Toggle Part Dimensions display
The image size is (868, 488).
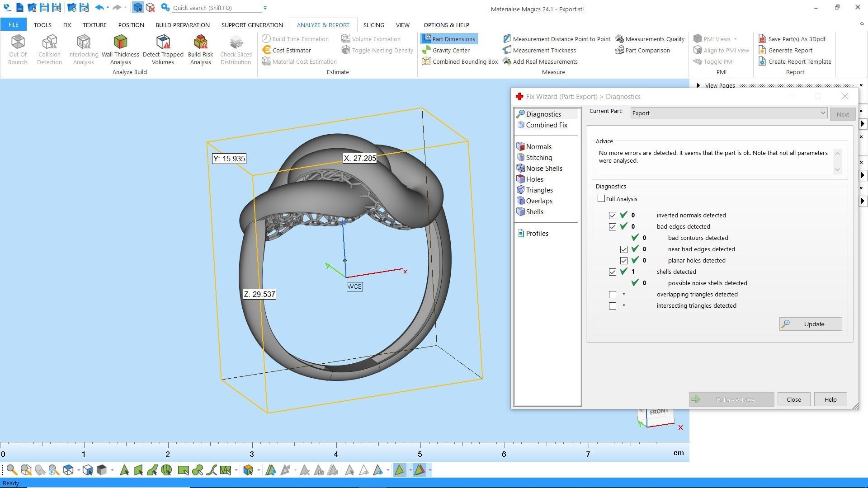[x=448, y=39]
